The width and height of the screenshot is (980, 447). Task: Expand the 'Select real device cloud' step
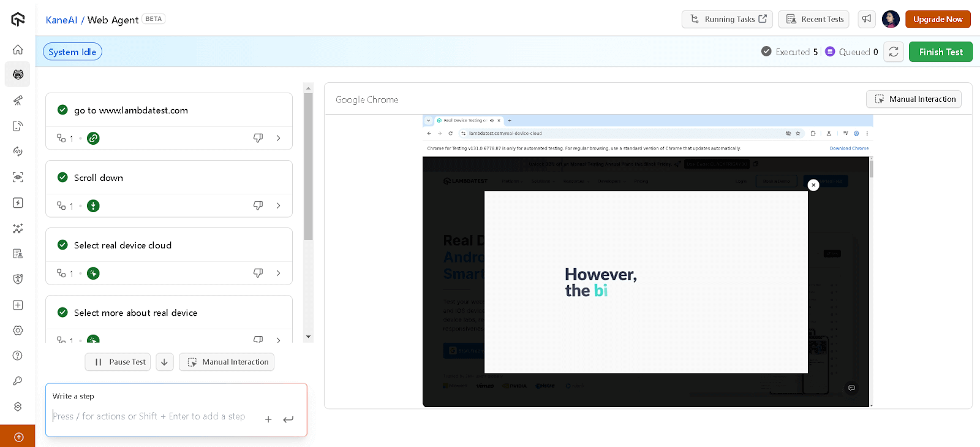point(279,273)
